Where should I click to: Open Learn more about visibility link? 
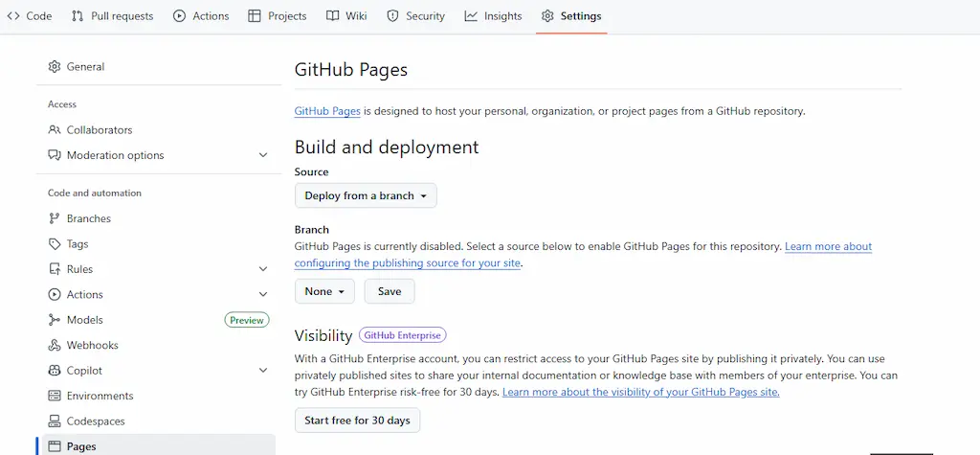[640, 393]
